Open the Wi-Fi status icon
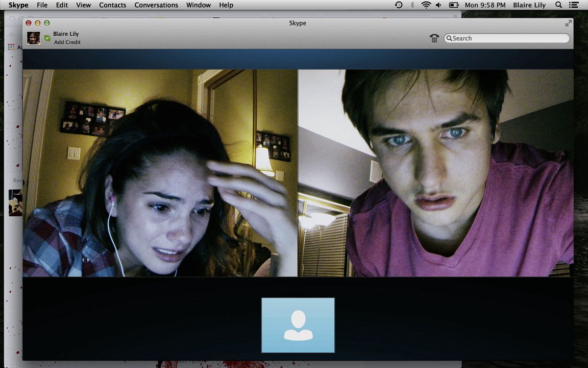 coord(426,5)
